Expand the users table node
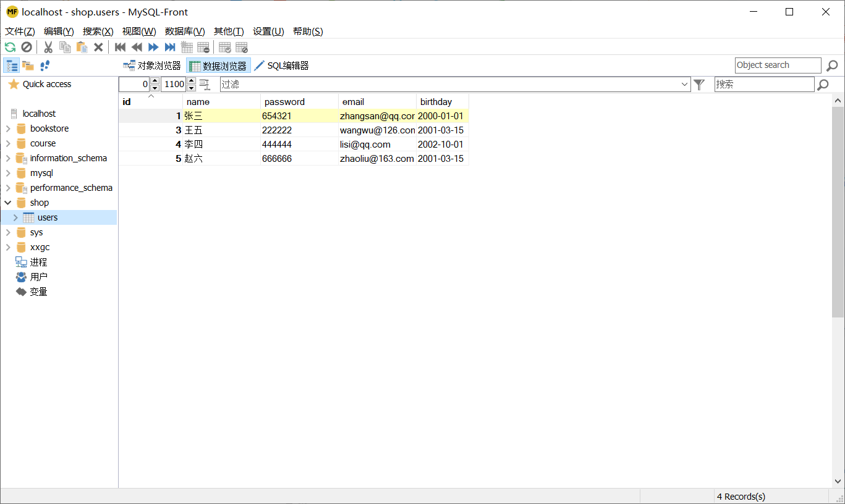This screenshot has width=845, height=504. click(15, 217)
